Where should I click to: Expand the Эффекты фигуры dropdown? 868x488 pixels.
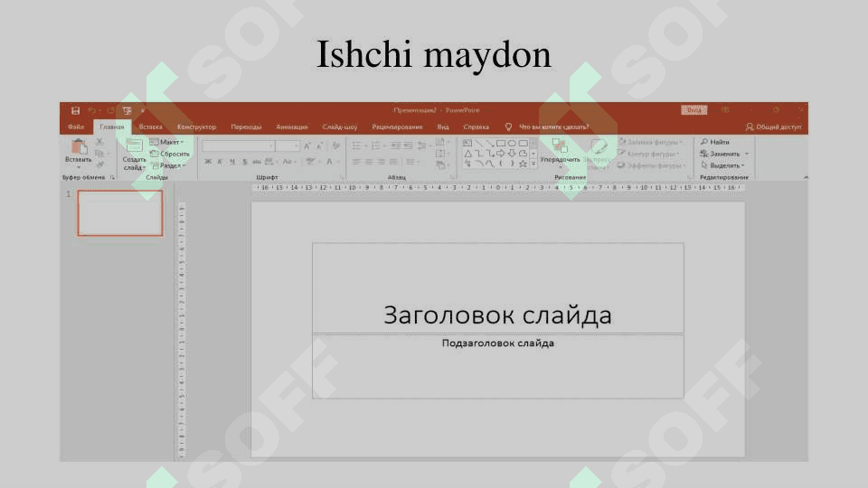coord(652,165)
